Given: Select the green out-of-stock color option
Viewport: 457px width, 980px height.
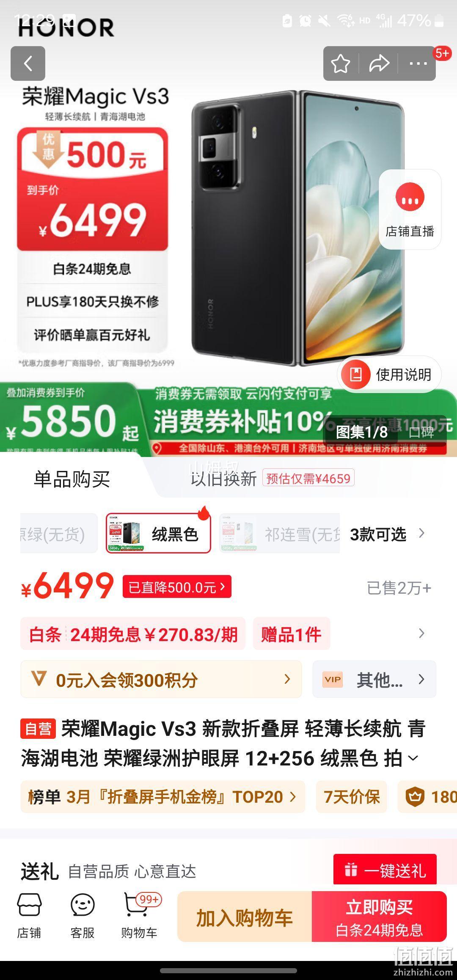Looking at the screenshot, I should pyautogui.click(x=59, y=533).
